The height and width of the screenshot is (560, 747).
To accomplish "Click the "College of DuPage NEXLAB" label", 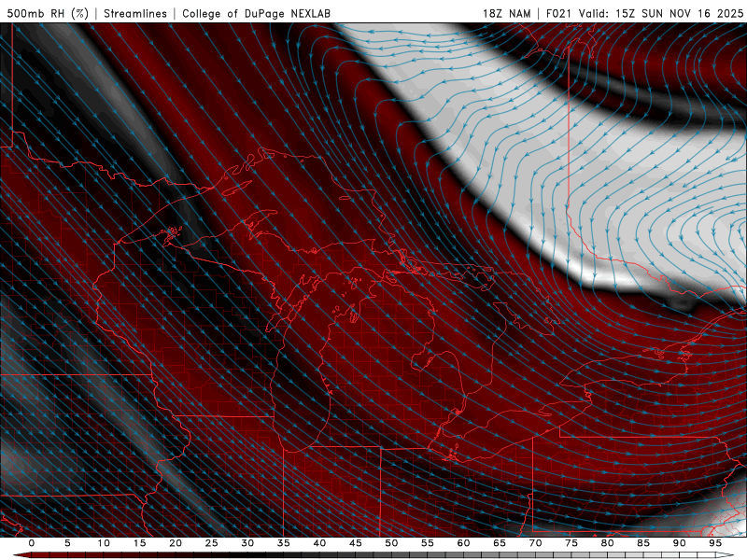I will tap(256, 14).
